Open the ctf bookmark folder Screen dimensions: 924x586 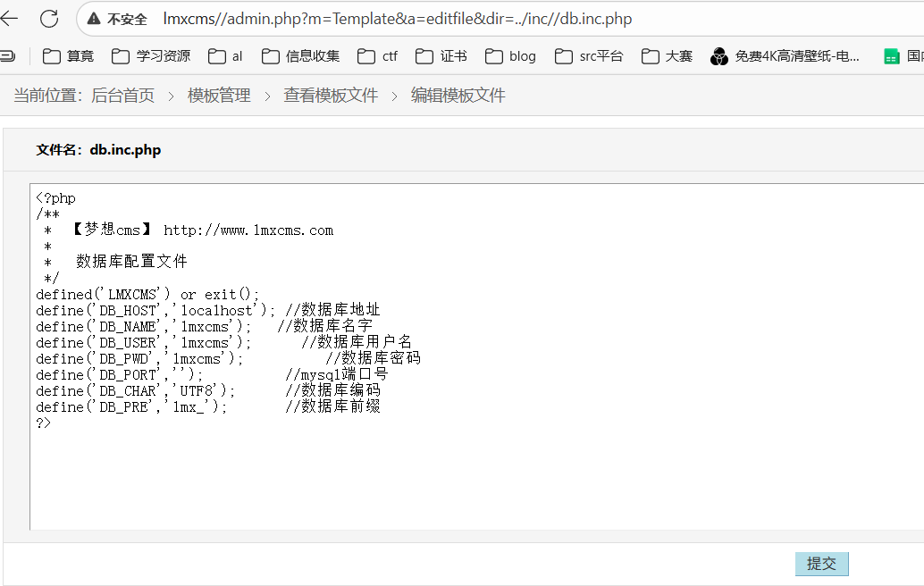click(x=378, y=56)
